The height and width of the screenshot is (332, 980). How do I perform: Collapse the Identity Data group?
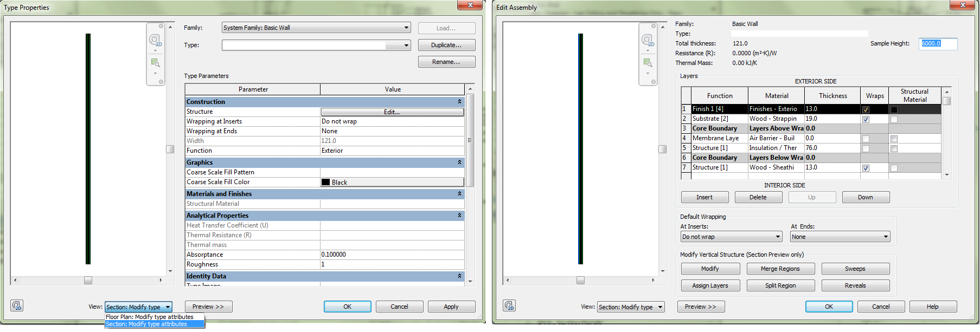pos(459,276)
